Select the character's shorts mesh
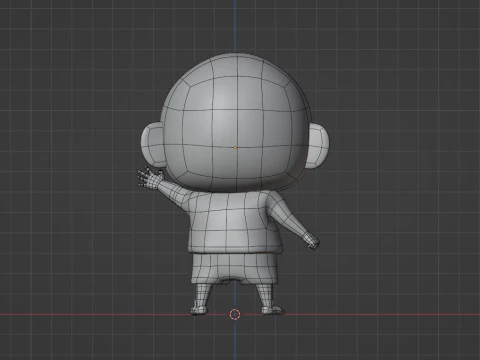The width and height of the screenshot is (480, 360). (x=235, y=268)
